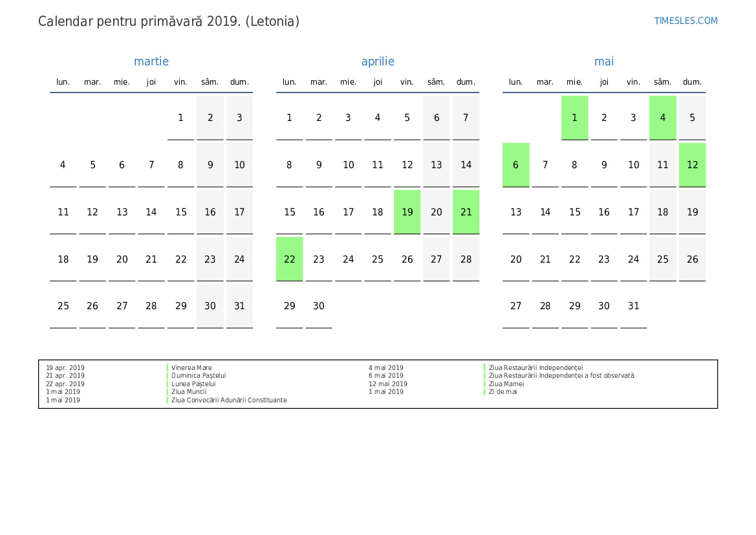Click the aprilie month heading

(x=378, y=61)
